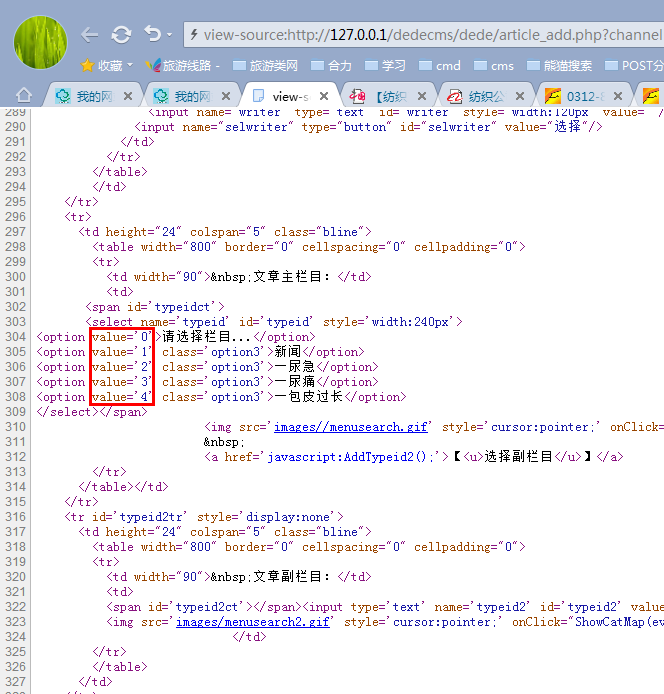Open the 旅游类网 bookmark folder
The image size is (664, 694).
click(265, 66)
